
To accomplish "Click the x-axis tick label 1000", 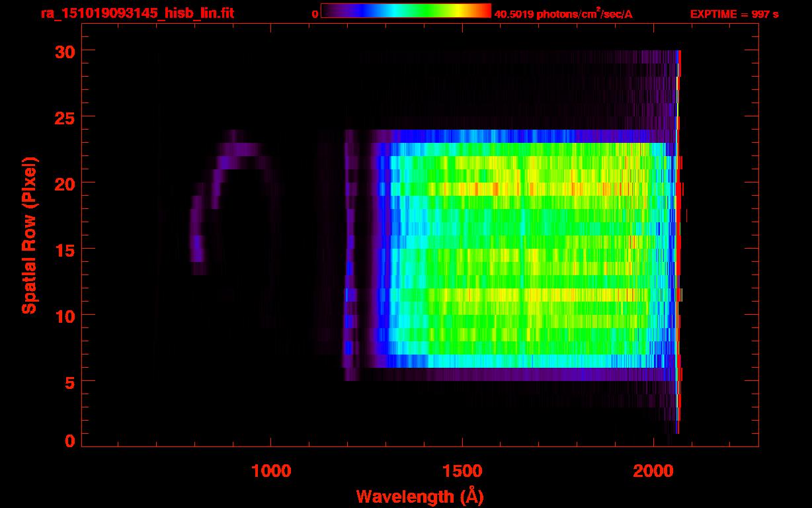I will [x=271, y=471].
